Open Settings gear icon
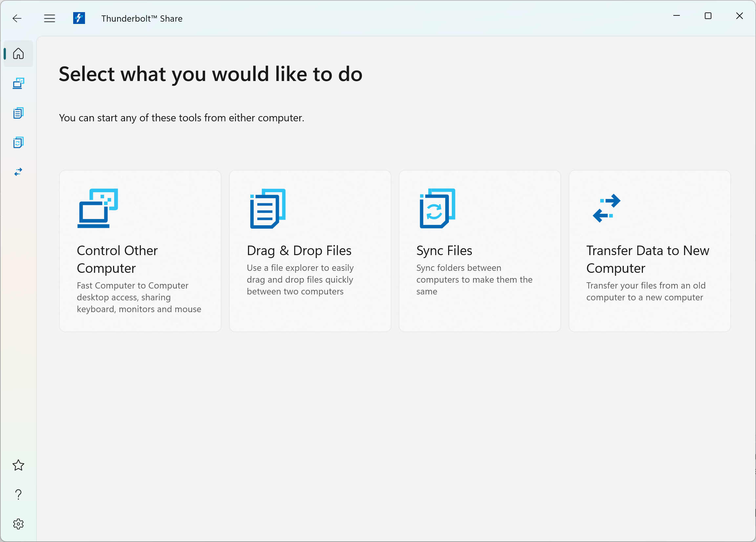The height and width of the screenshot is (542, 756). point(18,524)
